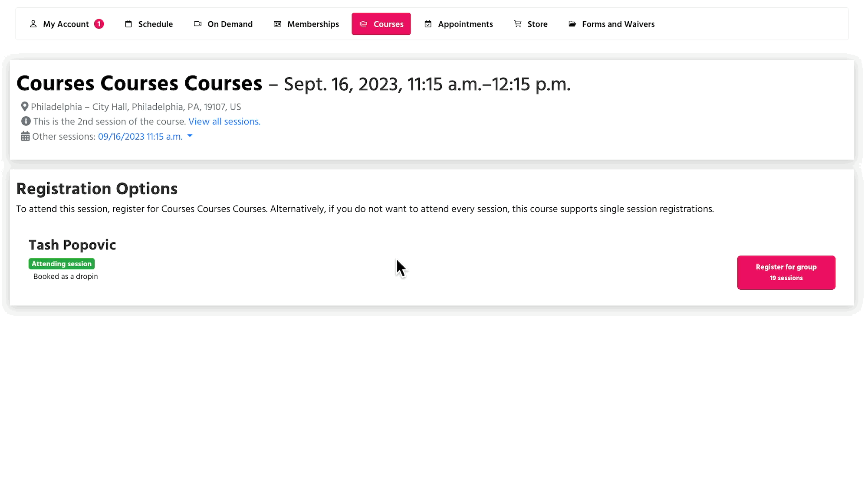The height and width of the screenshot is (484, 868).
Task: Follow the View all sessions link
Action: pyautogui.click(x=224, y=121)
